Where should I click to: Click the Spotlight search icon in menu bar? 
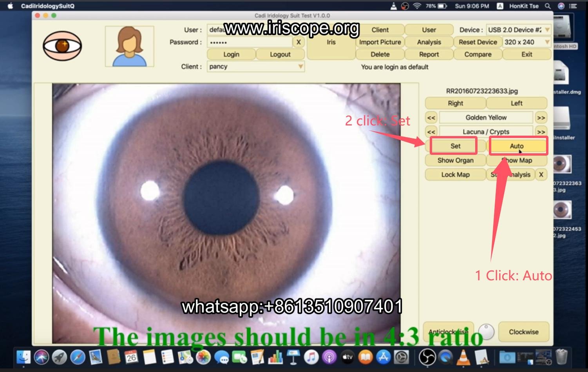548,6
